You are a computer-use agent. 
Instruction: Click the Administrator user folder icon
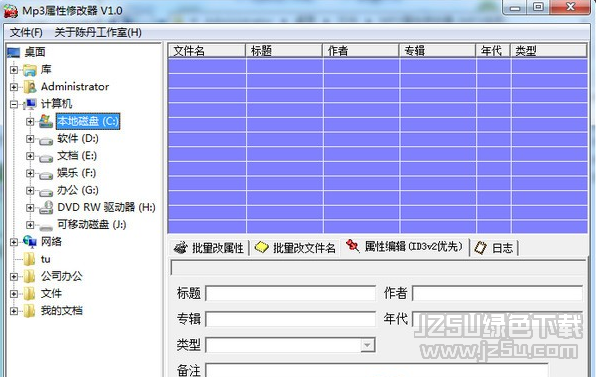click(30, 87)
